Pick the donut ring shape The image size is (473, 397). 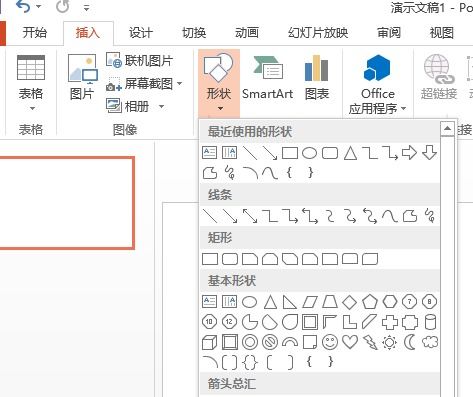click(x=250, y=342)
